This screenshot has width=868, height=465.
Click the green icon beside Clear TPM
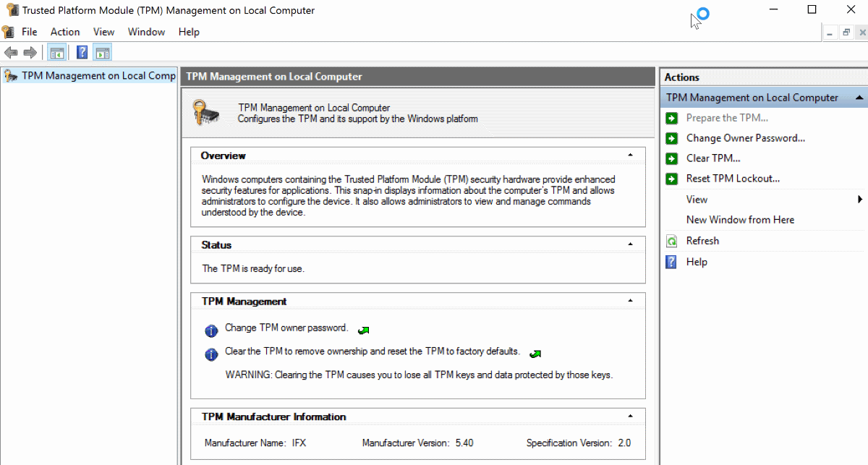[x=672, y=158]
